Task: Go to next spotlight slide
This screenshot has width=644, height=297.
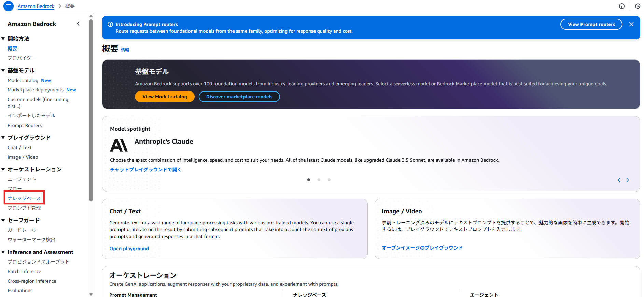Action: [628, 180]
